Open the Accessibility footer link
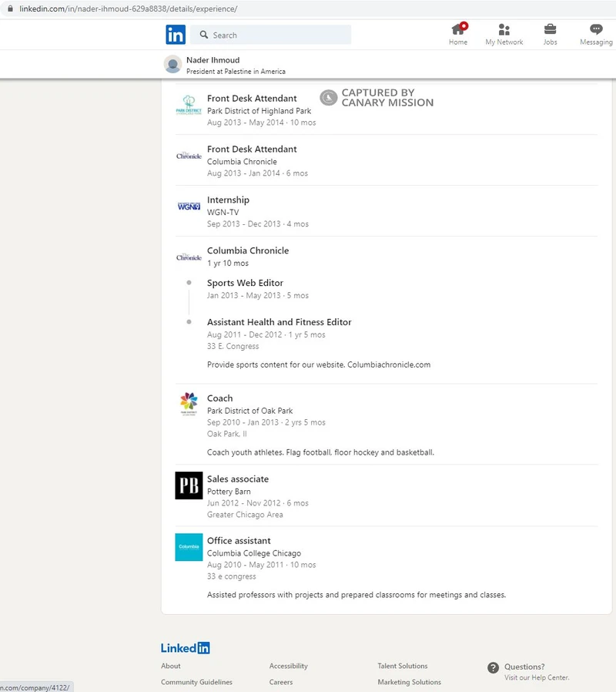The width and height of the screenshot is (616, 692). pyautogui.click(x=289, y=666)
